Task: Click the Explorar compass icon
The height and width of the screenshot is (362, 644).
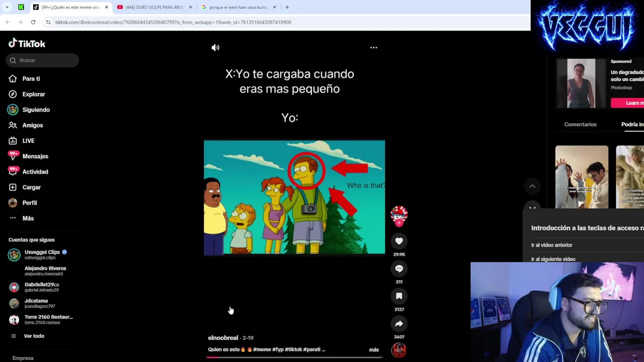Action: coord(13,94)
